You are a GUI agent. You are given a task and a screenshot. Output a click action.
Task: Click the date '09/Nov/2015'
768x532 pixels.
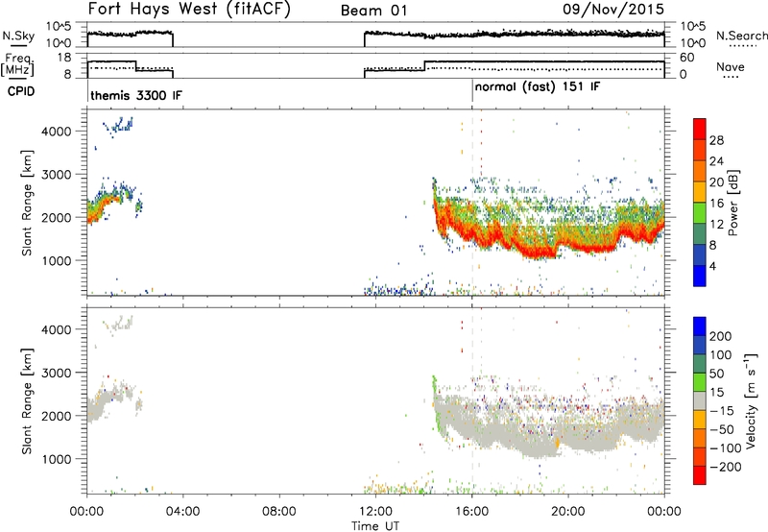point(613,10)
